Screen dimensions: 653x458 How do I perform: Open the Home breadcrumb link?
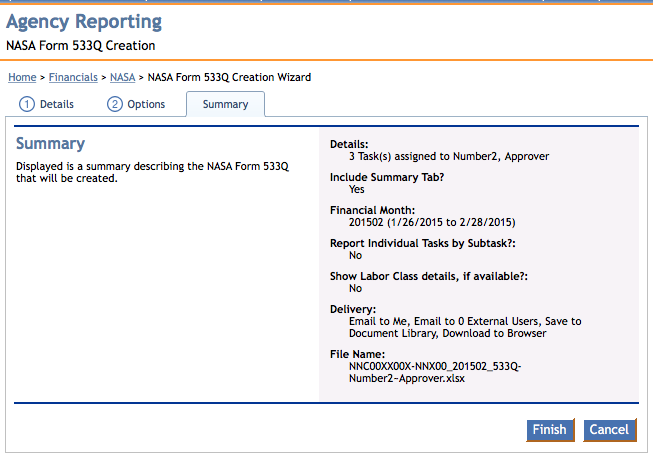22,77
